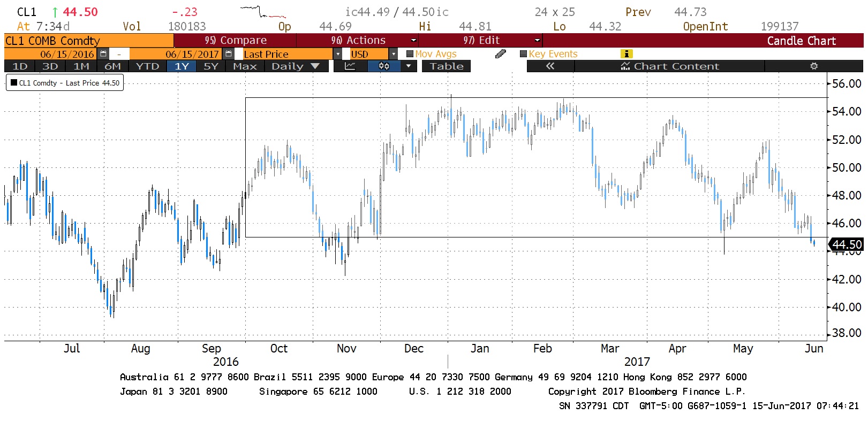Click the Jun month label on axis
Screen dimensions: 868x422
(x=814, y=349)
